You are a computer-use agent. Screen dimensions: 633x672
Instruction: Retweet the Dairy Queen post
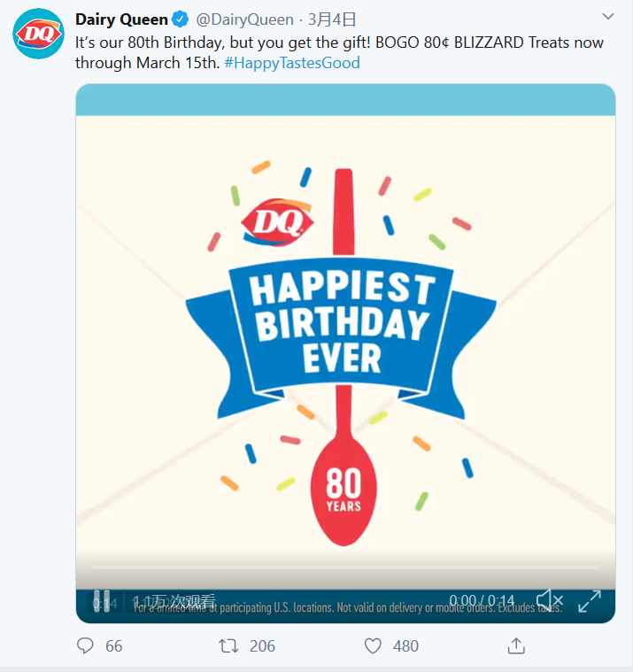click(x=229, y=646)
